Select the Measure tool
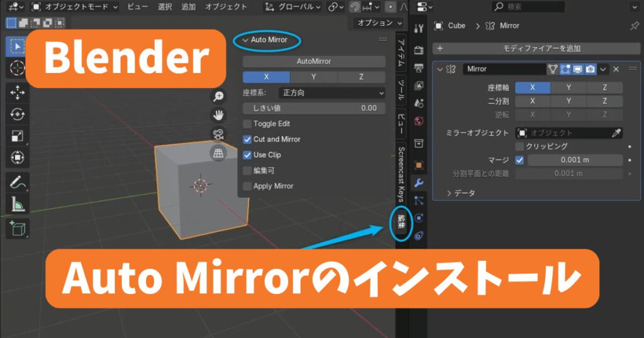Screen dimensions: 644x338 pos(17,204)
